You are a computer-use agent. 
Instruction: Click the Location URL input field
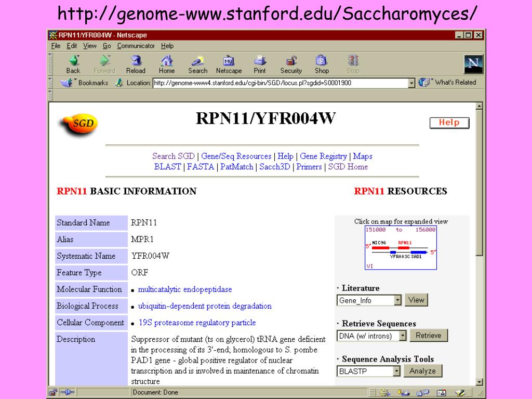tap(281, 83)
